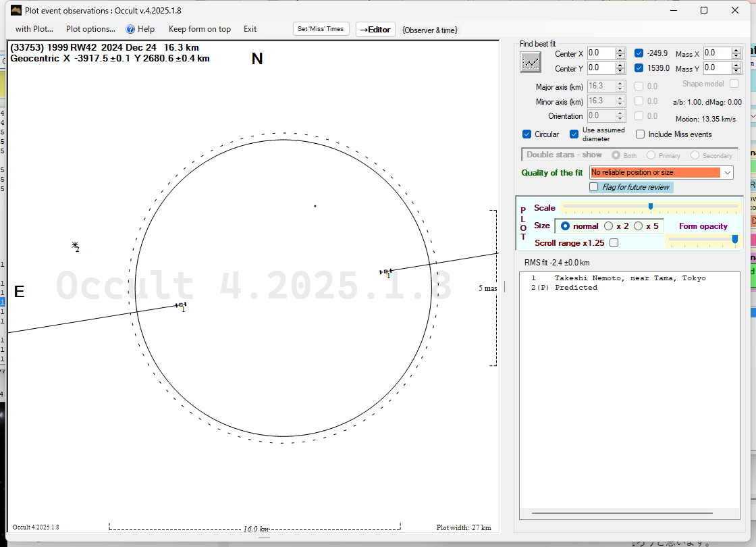
Task: Open the Plot options... menu
Action: (90, 29)
